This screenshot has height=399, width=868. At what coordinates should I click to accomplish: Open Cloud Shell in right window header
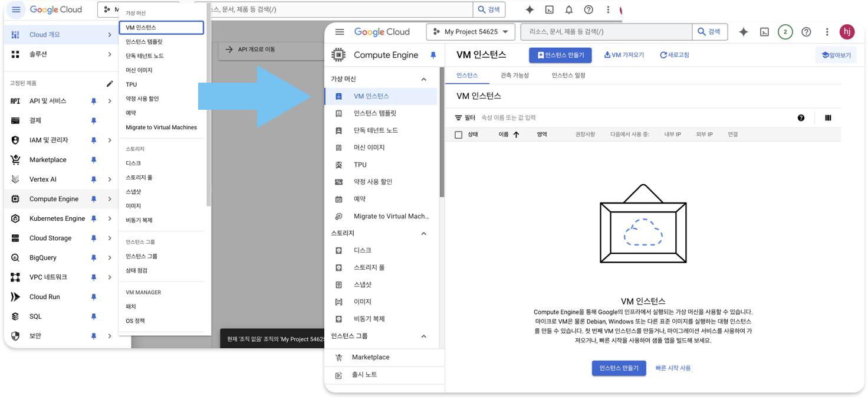[x=764, y=32]
